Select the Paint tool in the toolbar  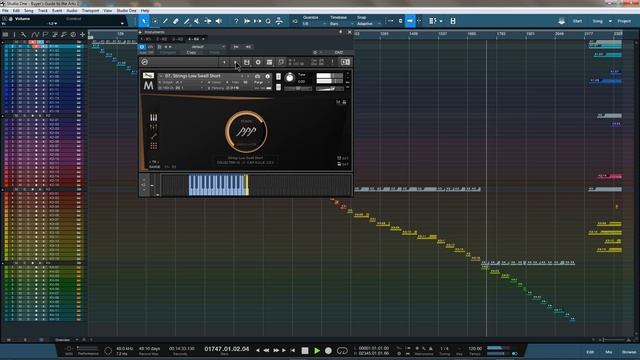[187, 21]
